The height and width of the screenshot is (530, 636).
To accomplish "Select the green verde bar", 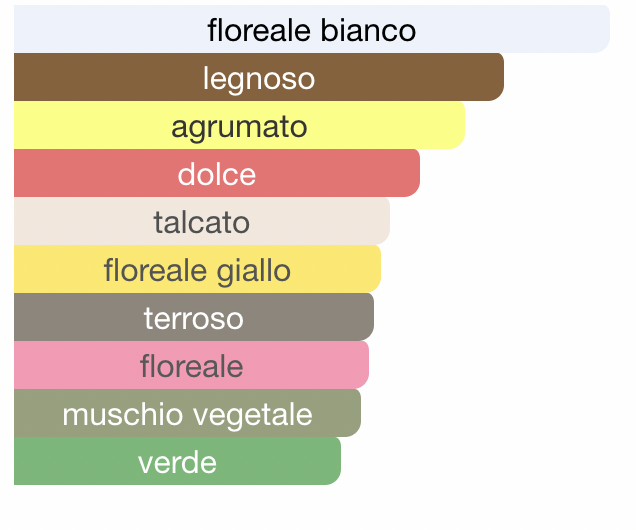I will (x=177, y=461).
